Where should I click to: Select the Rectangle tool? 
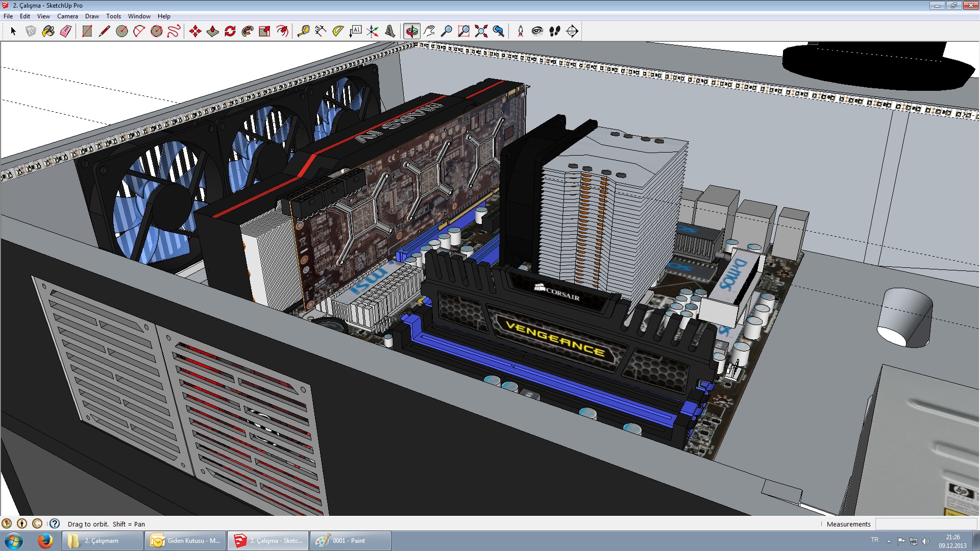87,31
